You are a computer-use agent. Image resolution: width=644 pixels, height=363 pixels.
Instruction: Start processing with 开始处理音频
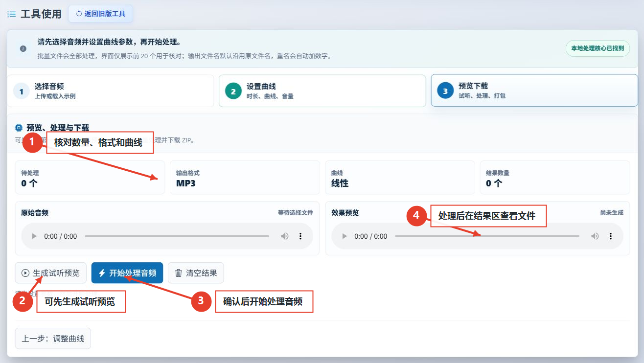[x=127, y=273]
